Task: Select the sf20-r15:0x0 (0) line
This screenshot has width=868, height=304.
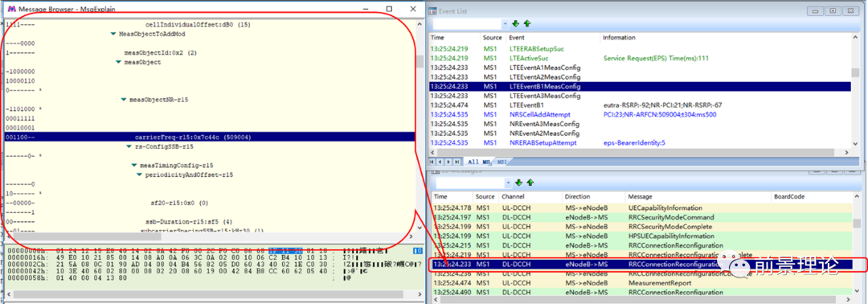Action: pos(179,203)
